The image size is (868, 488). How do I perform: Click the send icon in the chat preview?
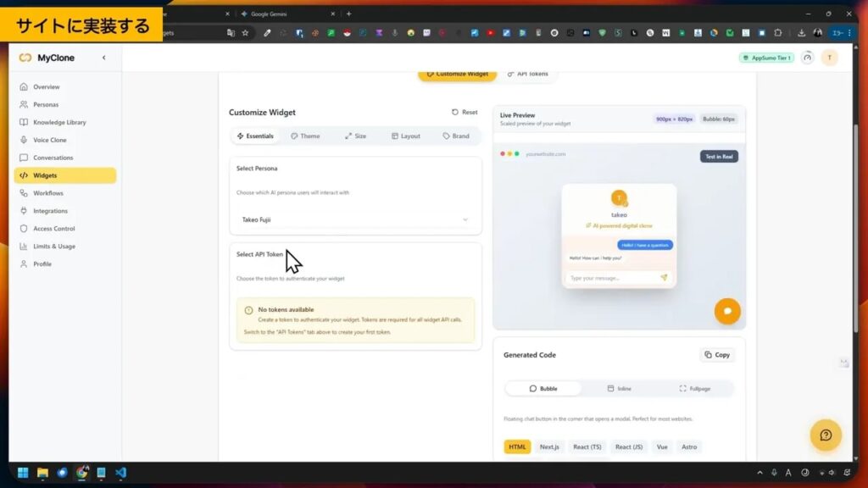pyautogui.click(x=664, y=277)
